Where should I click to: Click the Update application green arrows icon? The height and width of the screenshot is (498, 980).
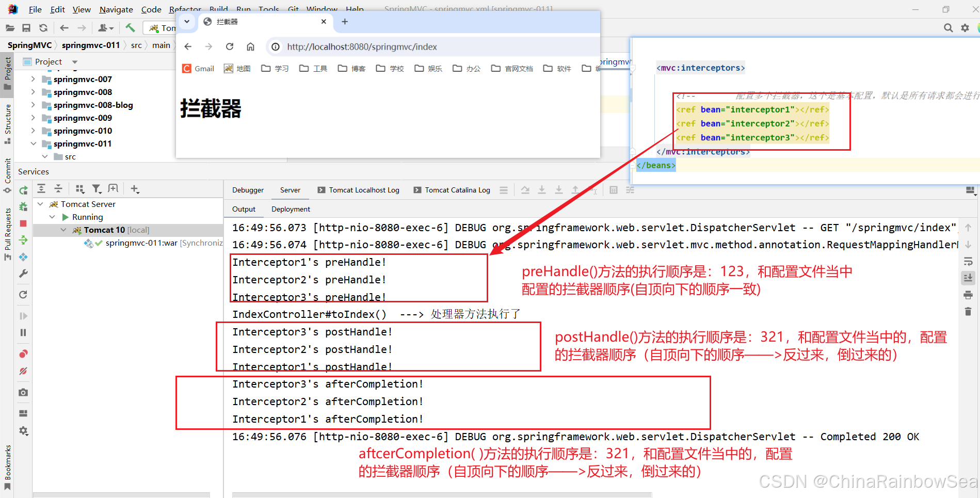point(23,240)
